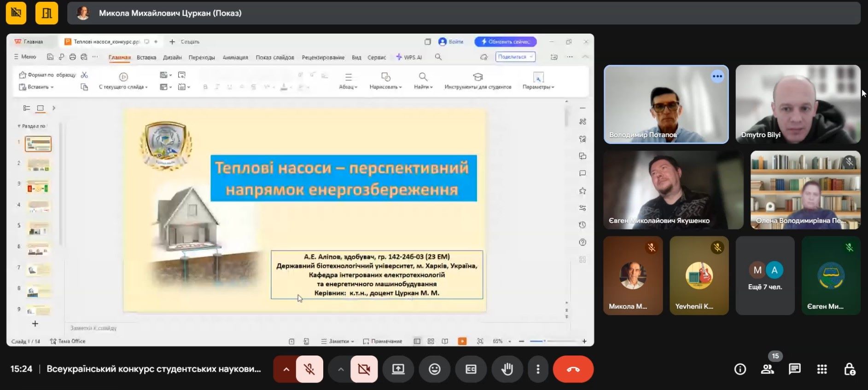
Task: Expand audio settings arrow beside microphone
Action: tap(286, 369)
